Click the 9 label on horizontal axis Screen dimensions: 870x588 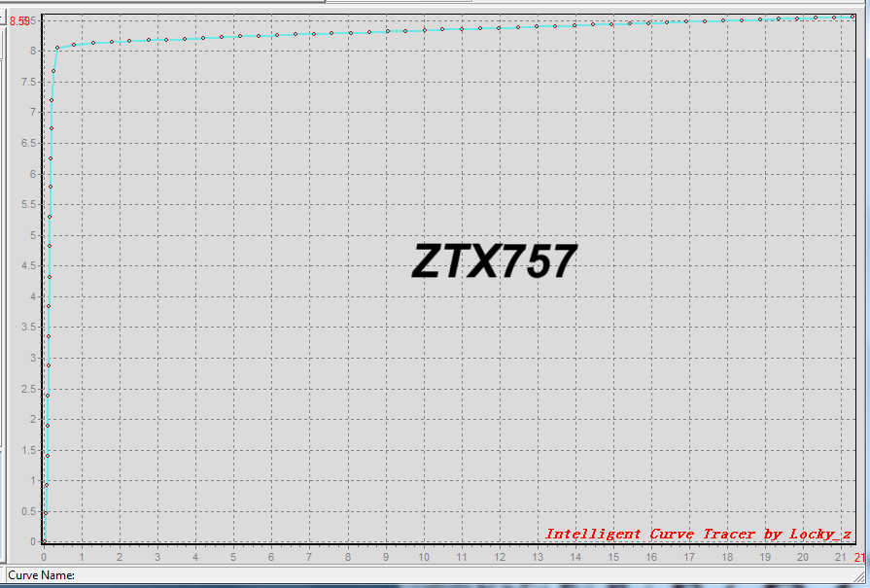[386, 557]
